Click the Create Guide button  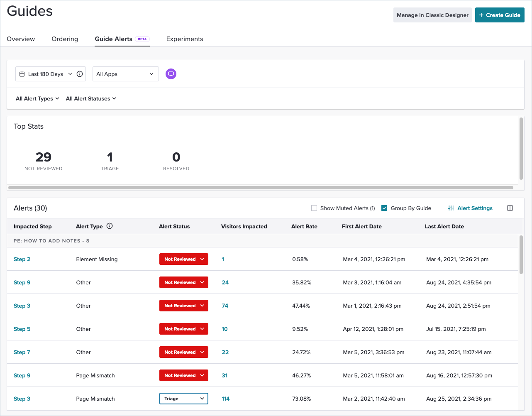[x=500, y=15]
